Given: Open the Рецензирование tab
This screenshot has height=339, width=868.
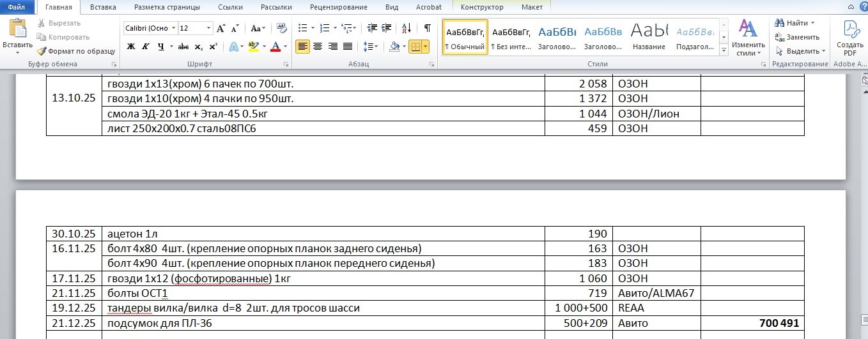Looking at the screenshot, I should click(338, 7).
